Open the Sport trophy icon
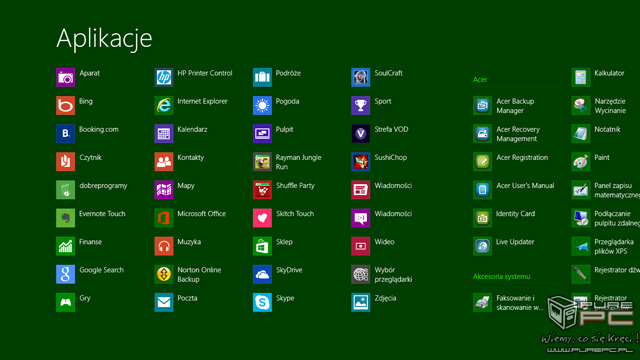640x360 pixels. (360, 105)
